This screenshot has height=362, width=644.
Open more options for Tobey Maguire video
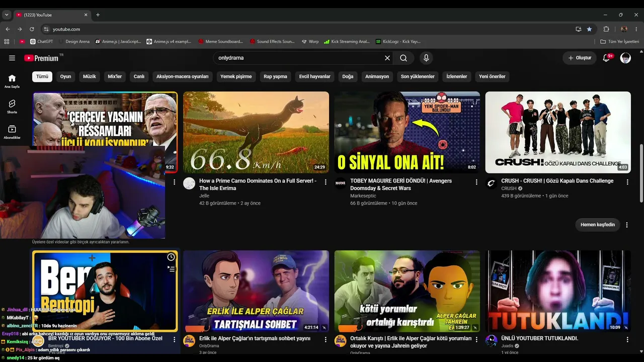476,182
